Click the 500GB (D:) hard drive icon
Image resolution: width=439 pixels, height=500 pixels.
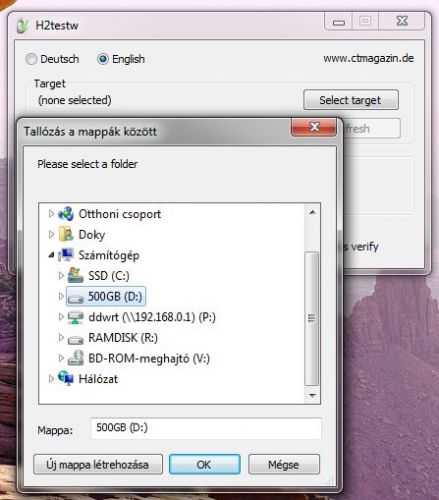click(x=76, y=298)
